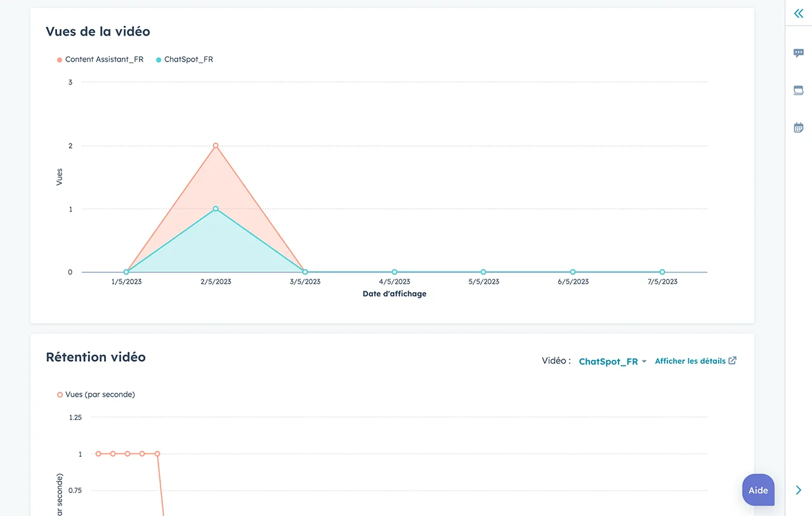Click data point for 7/5/2023

pos(662,272)
